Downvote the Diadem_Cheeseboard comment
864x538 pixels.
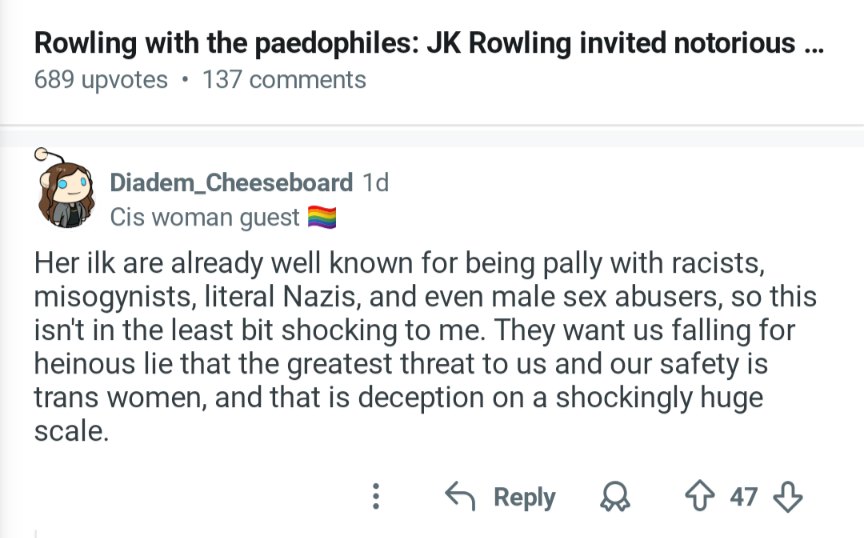pos(787,496)
